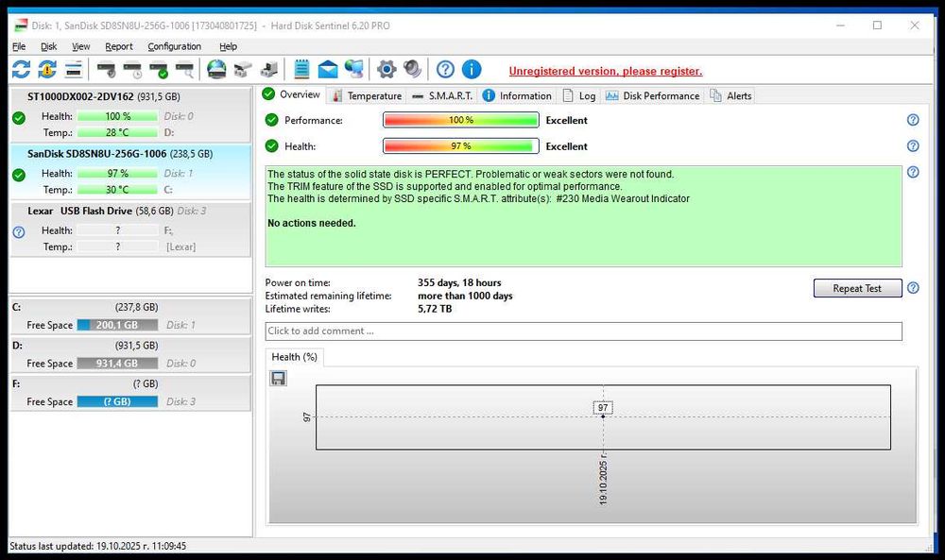Switch to the Alerts tab
Screen dimensions: 945x560
(731, 95)
